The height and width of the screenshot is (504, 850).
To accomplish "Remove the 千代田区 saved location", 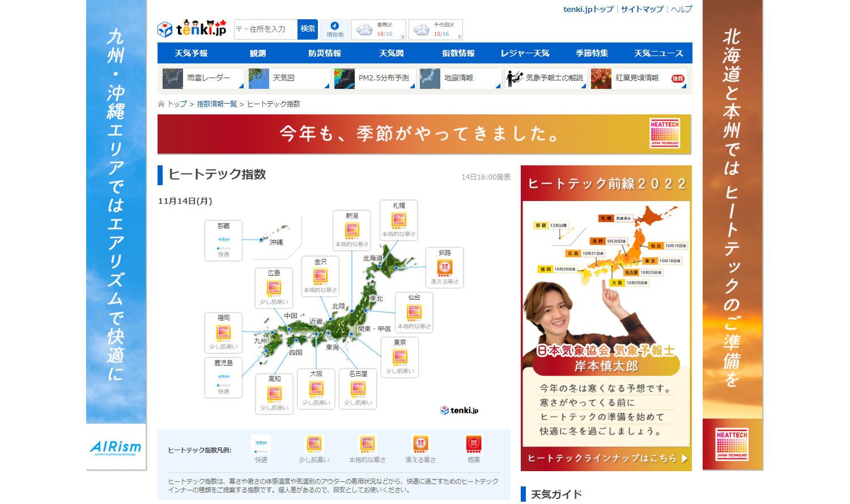I will [x=460, y=37].
